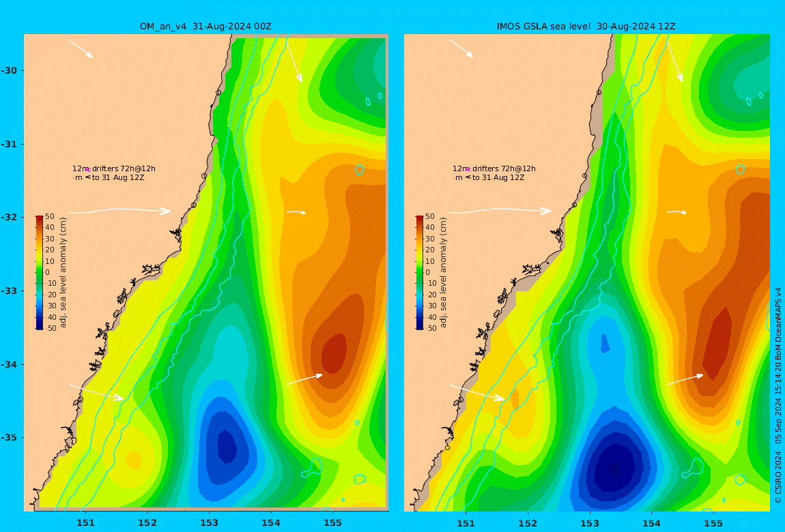Click the left map's sea level color bar
Screen dimensions: 785x532
(x=39, y=273)
